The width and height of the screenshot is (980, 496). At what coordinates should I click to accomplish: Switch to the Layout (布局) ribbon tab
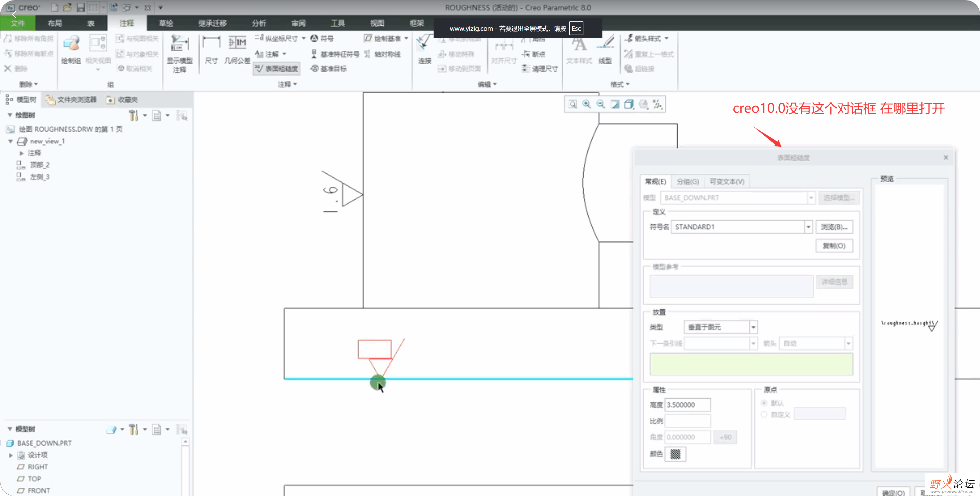(x=55, y=23)
